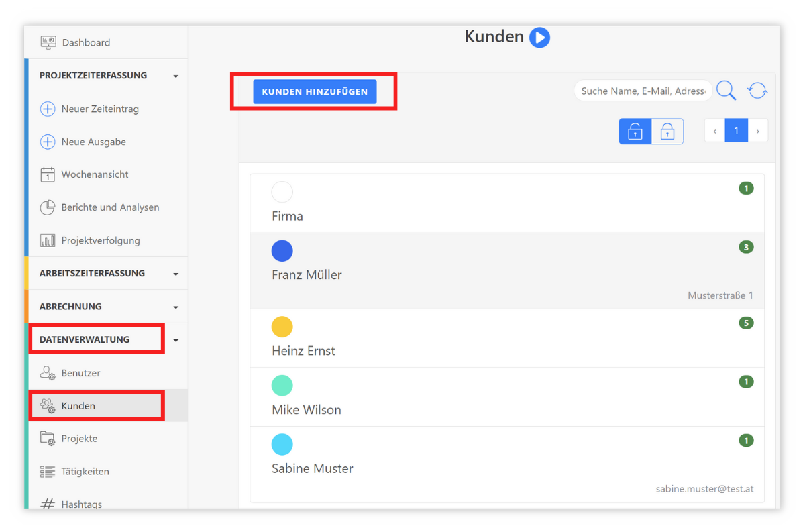Screen dimensions: 805x532
Task: Collapse the PROJEKTZEITERFASSUNG section chevron
Action: (176, 76)
